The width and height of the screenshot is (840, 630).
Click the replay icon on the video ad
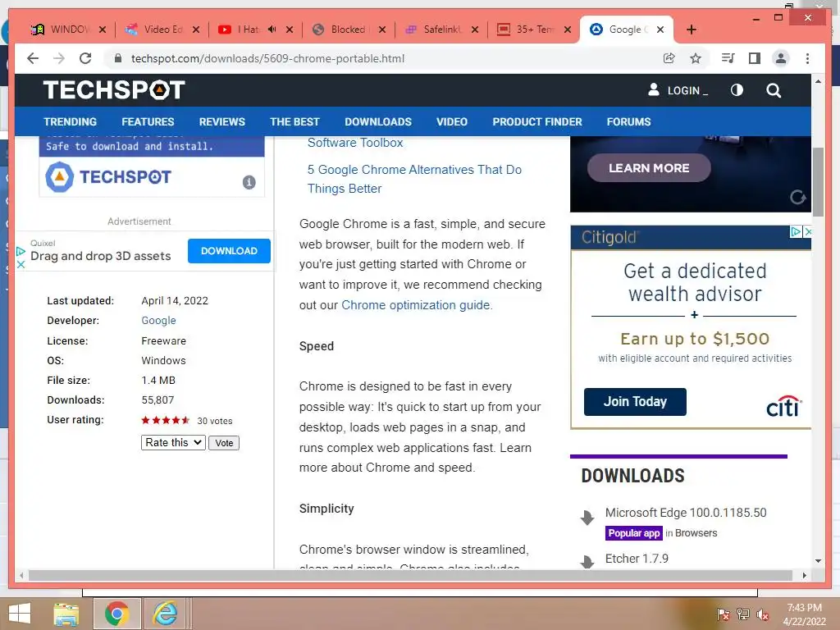click(x=797, y=197)
